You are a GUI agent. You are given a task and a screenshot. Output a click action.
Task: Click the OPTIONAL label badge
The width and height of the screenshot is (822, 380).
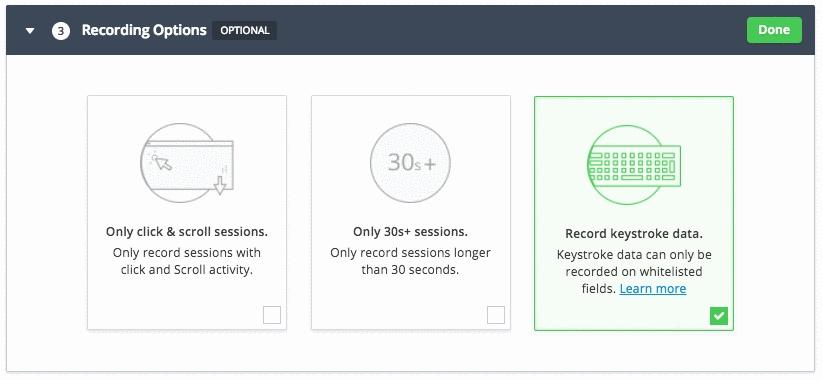click(x=244, y=30)
